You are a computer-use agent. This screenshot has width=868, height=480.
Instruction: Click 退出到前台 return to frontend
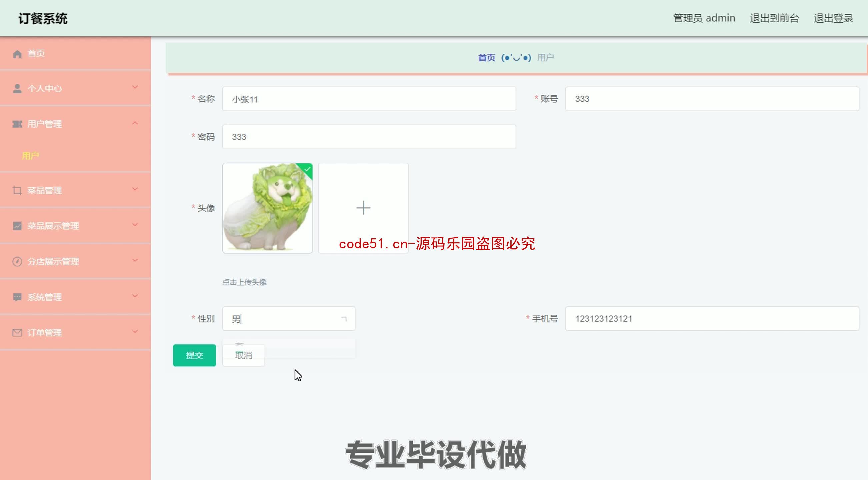775,18
